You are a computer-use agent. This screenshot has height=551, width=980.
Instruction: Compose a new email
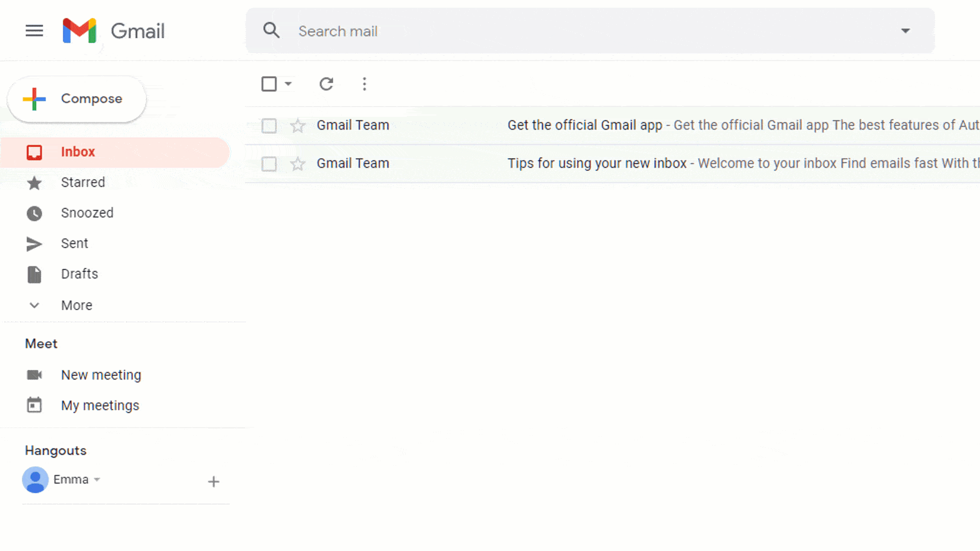tap(77, 99)
